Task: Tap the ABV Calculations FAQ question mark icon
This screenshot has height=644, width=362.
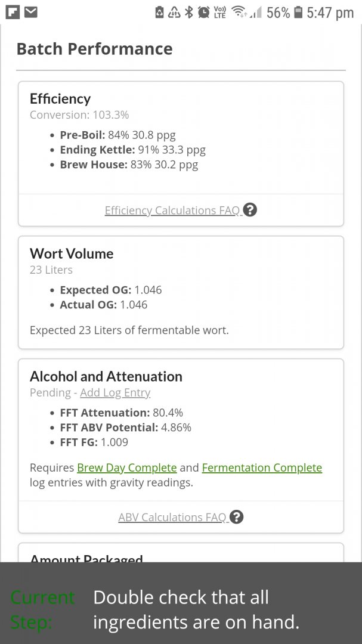Action: (236, 516)
